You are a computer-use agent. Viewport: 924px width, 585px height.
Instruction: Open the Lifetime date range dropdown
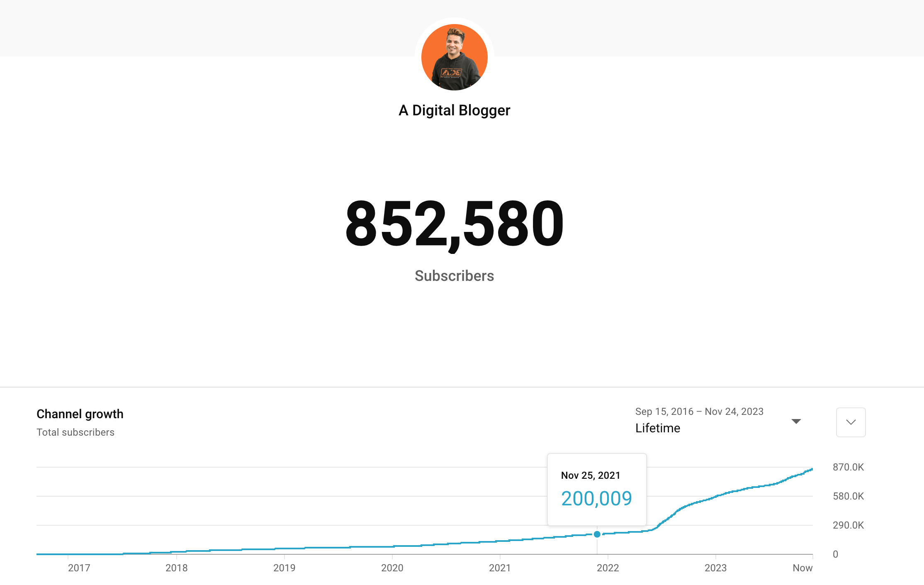tap(657, 428)
